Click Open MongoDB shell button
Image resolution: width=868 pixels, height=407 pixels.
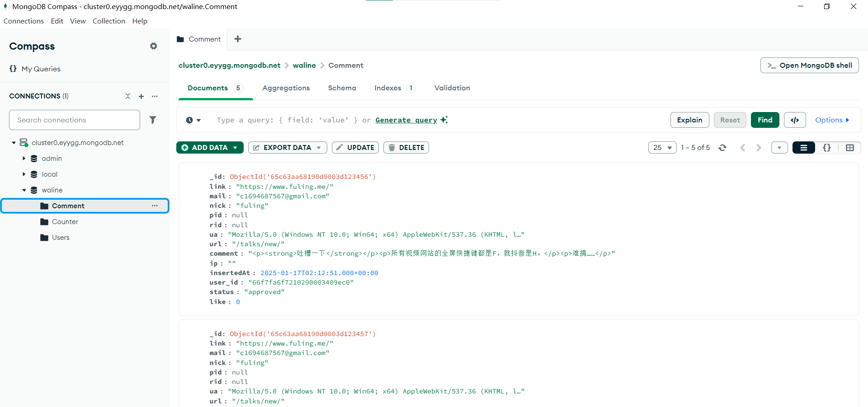pos(810,65)
